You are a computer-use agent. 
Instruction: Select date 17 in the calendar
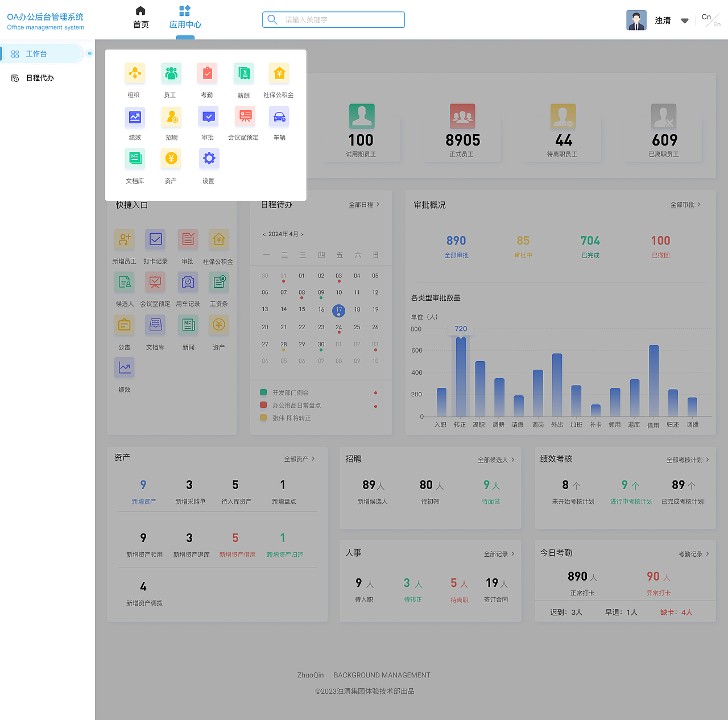tap(338, 311)
